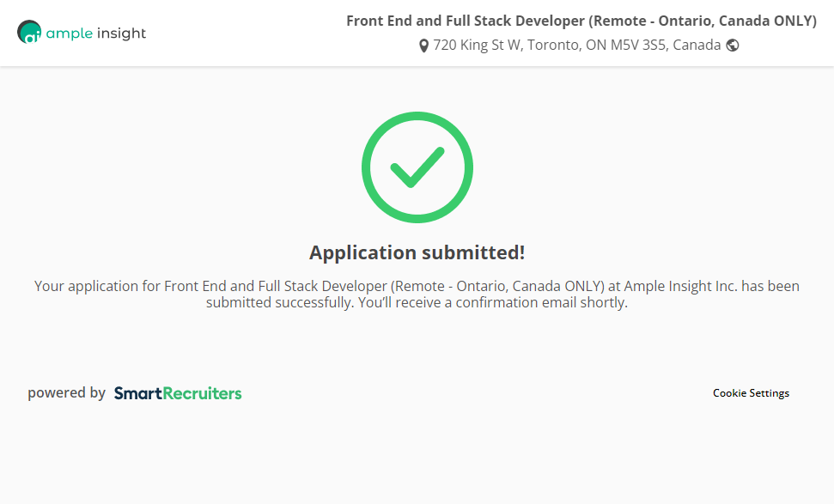834x504 pixels.
Task: Click the location pin icon before the address
Action: click(x=423, y=46)
